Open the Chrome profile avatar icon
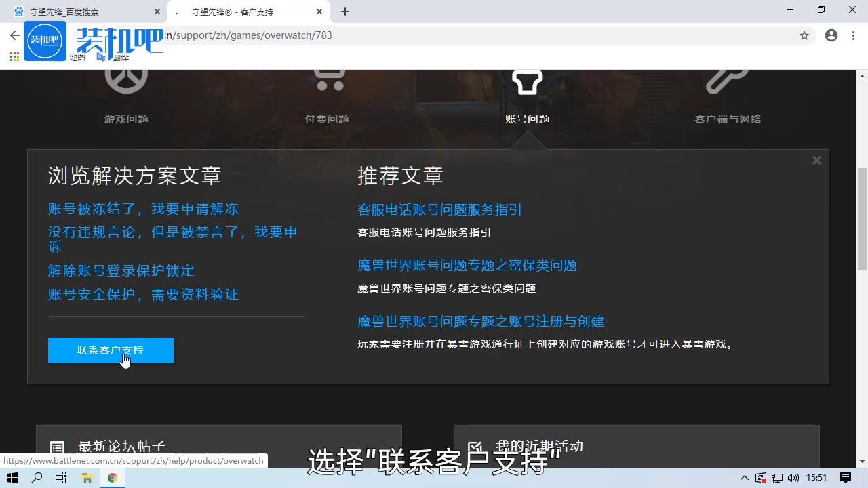This screenshot has height=488, width=868. click(x=831, y=35)
